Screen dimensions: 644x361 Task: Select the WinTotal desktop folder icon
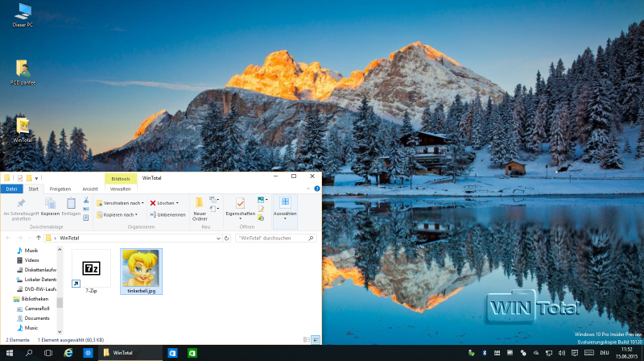coord(23,130)
